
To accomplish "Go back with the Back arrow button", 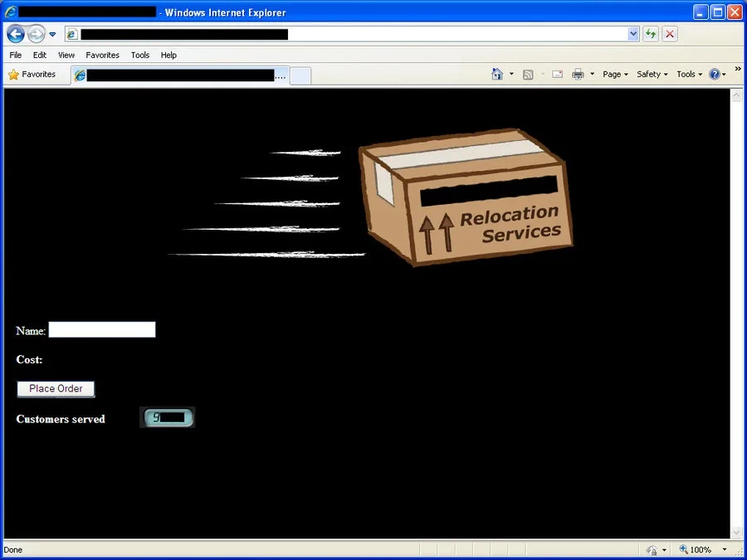I will point(16,34).
